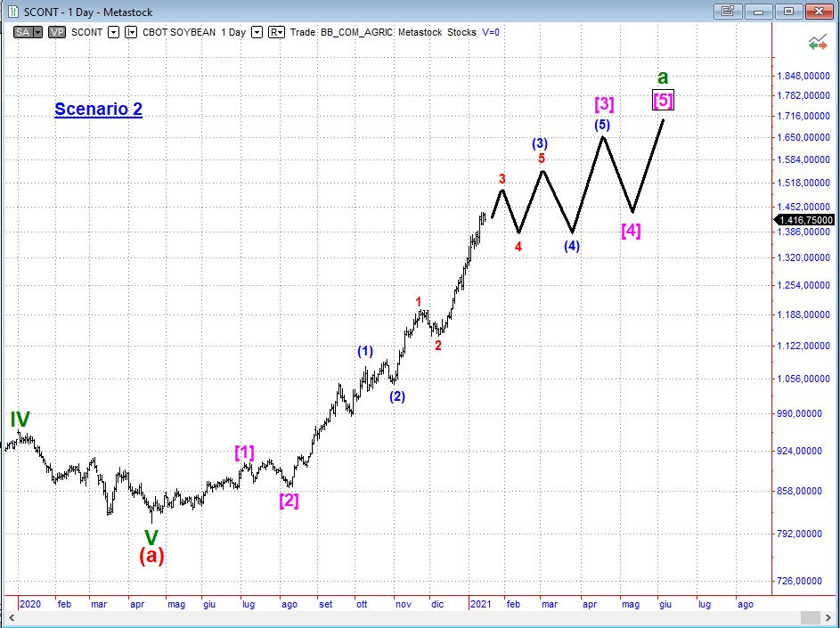Click the 2021 year label on time axis

point(480,604)
